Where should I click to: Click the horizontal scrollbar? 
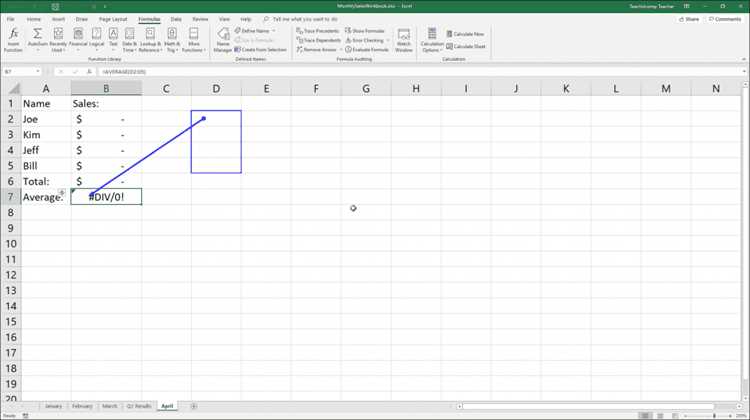click(588, 406)
